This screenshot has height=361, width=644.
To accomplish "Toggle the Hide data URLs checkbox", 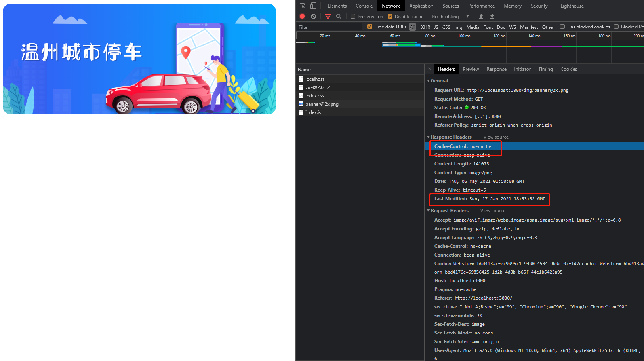I will tap(370, 27).
